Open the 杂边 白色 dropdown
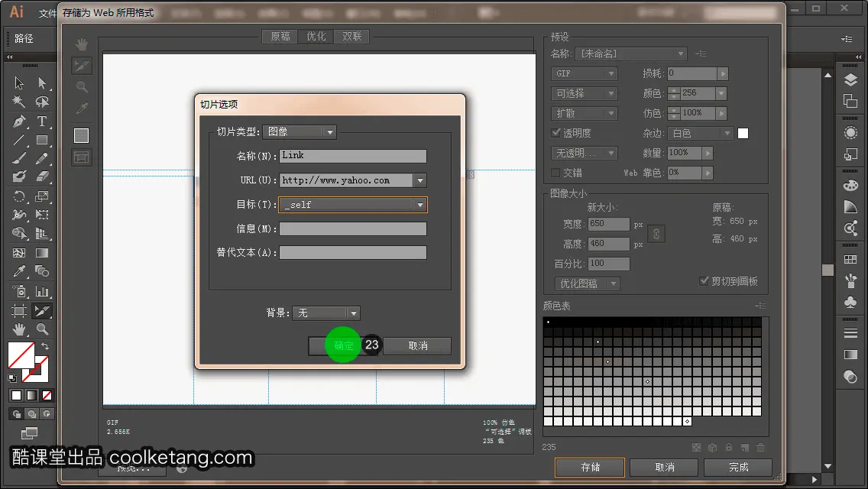Image resolution: width=868 pixels, height=489 pixels. (701, 133)
